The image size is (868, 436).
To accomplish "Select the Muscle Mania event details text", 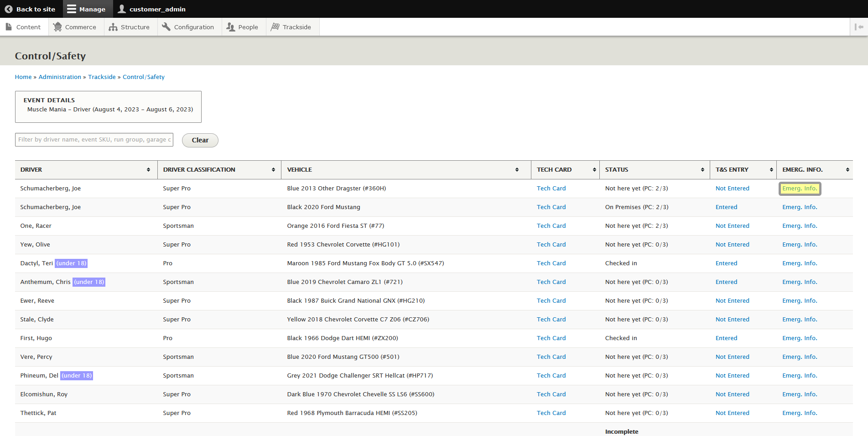I will pyautogui.click(x=110, y=110).
